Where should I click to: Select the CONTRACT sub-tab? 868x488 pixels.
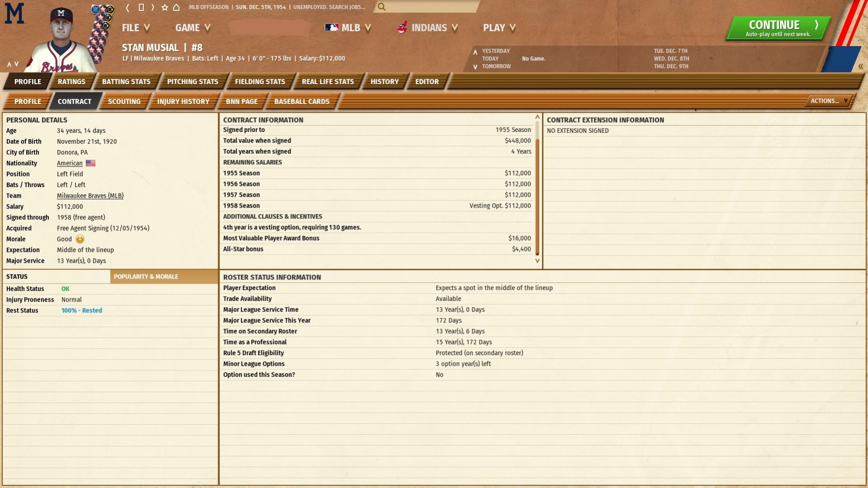tap(75, 101)
